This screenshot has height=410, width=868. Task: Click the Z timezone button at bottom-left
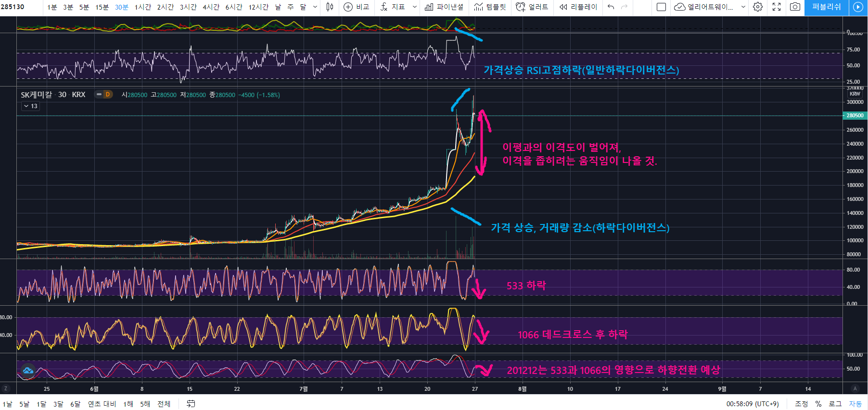tap(6, 388)
